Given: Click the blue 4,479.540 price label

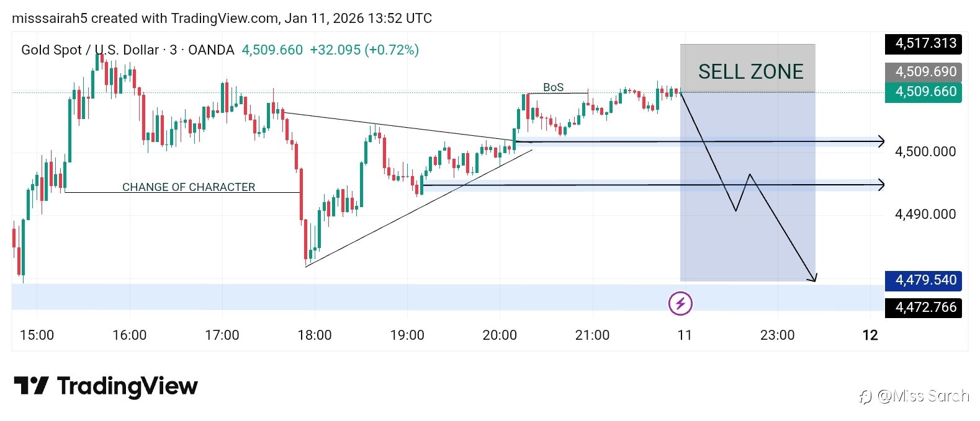Looking at the screenshot, I should pos(923,280).
